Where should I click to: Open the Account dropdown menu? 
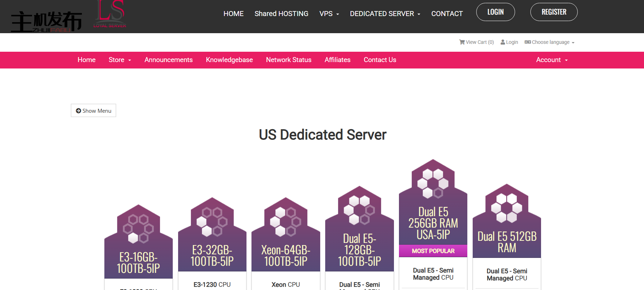(551, 60)
